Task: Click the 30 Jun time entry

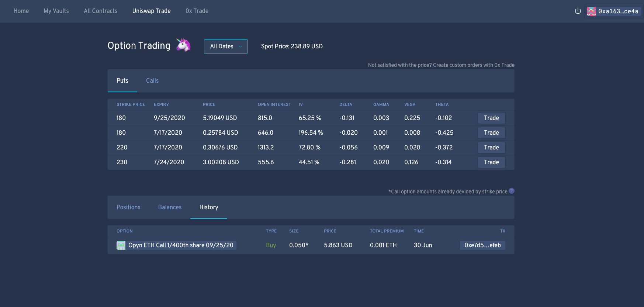Action: (x=423, y=245)
